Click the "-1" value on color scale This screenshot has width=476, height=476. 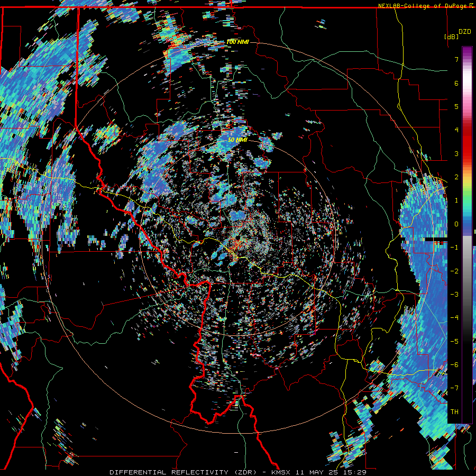pyautogui.click(x=454, y=248)
